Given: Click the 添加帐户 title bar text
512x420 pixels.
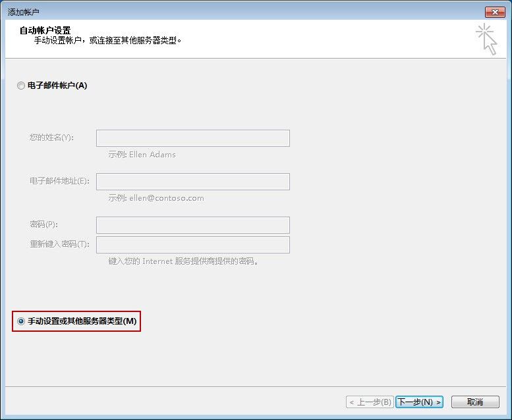Looking at the screenshot, I should coord(24,13).
